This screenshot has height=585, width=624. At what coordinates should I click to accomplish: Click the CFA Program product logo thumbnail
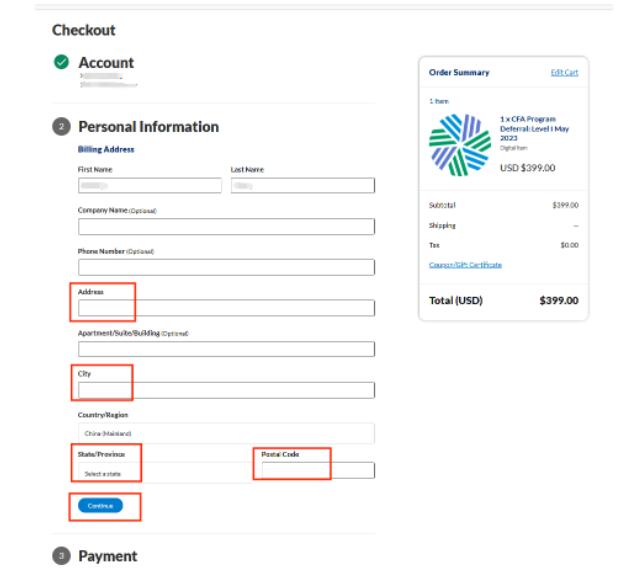(x=458, y=144)
